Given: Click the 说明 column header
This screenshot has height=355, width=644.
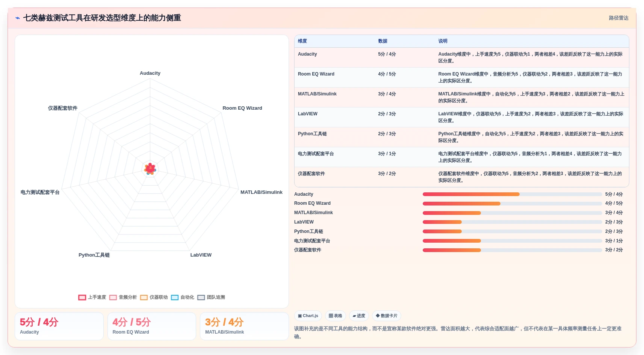Looking at the screenshot, I should [443, 41].
